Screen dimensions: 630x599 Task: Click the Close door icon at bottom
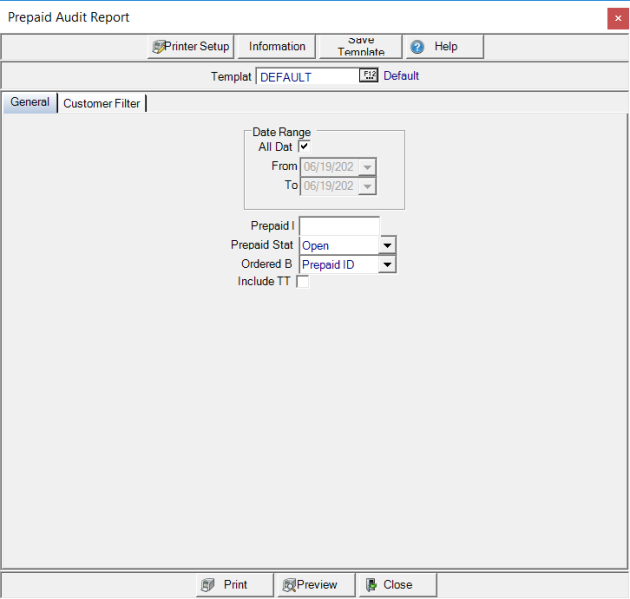370,585
